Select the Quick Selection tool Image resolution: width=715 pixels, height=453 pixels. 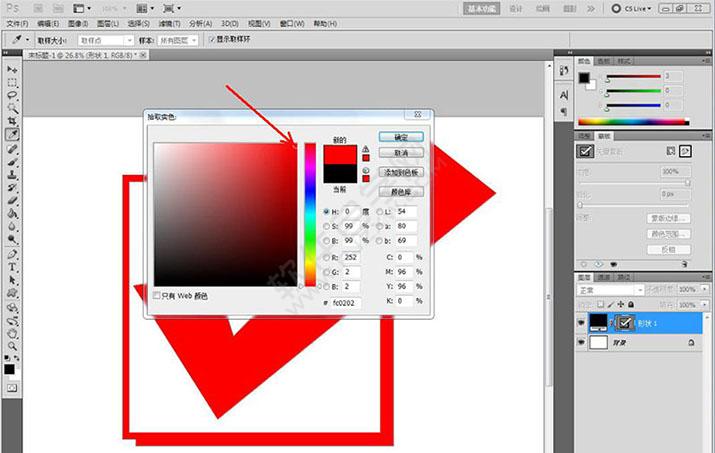(x=12, y=109)
